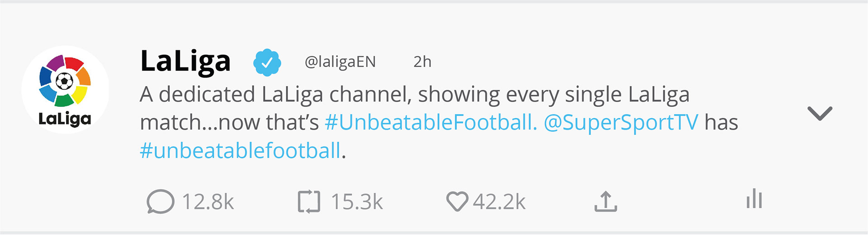Click the retweet arrows icon
868x235 pixels.
[309, 201]
